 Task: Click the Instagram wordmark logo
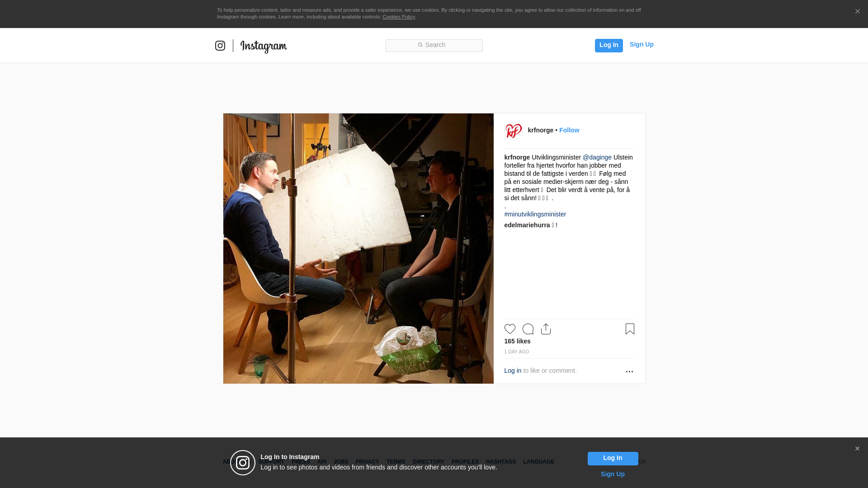point(264,47)
